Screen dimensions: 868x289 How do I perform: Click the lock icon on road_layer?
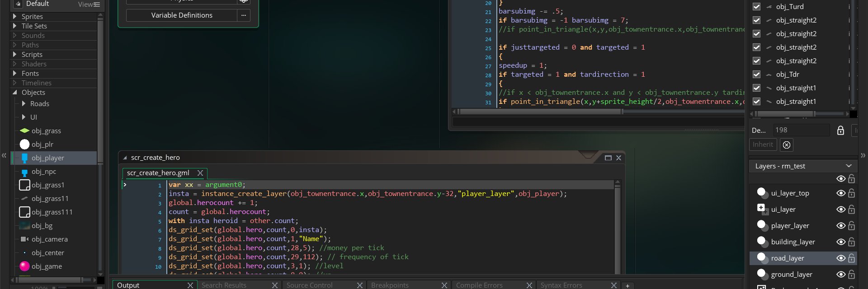851,258
